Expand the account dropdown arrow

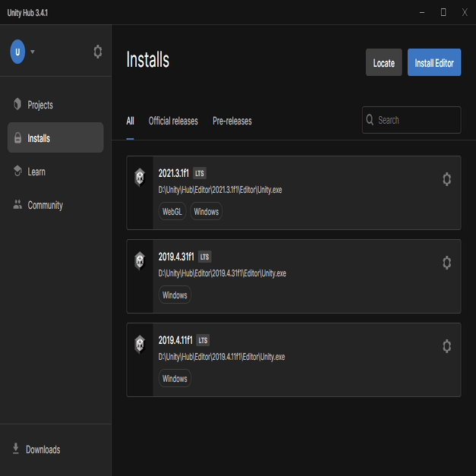click(33, 52)
